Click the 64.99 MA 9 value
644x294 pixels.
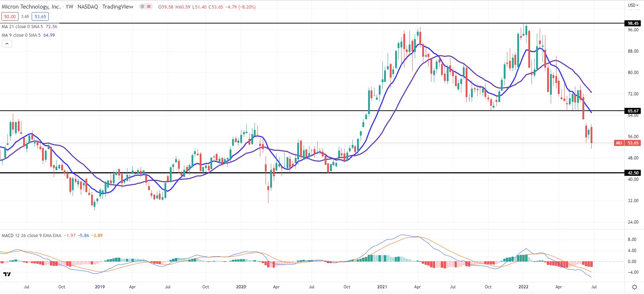49,35
